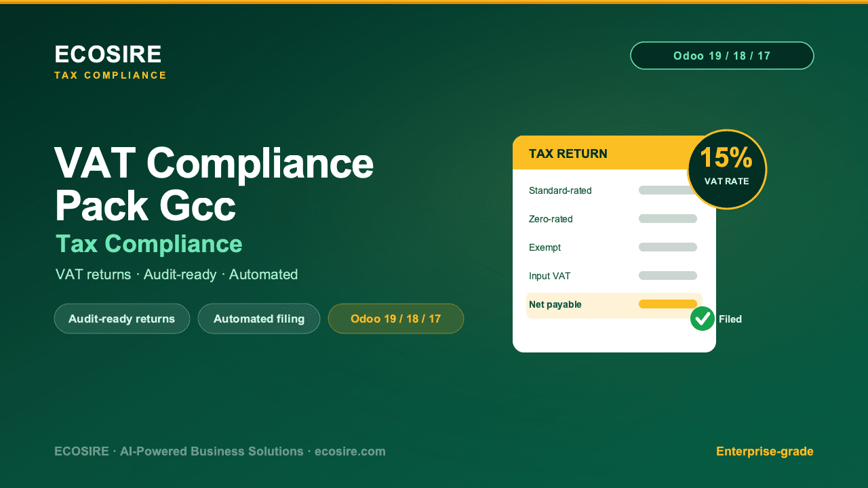Click the Net payable row label
This screenshot has height=488, width=868.
point(555,304)
